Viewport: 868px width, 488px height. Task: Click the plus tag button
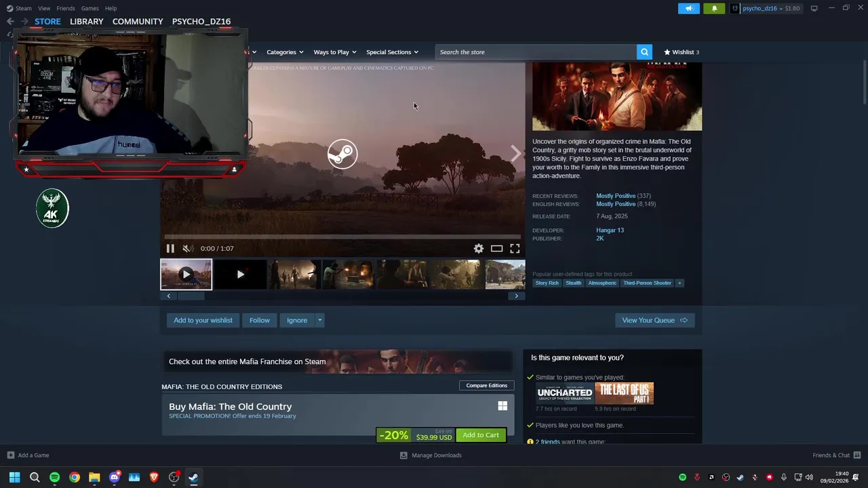679,283
